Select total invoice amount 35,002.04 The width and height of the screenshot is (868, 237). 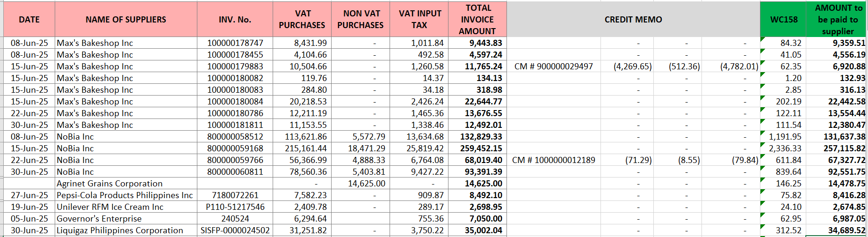477,230
